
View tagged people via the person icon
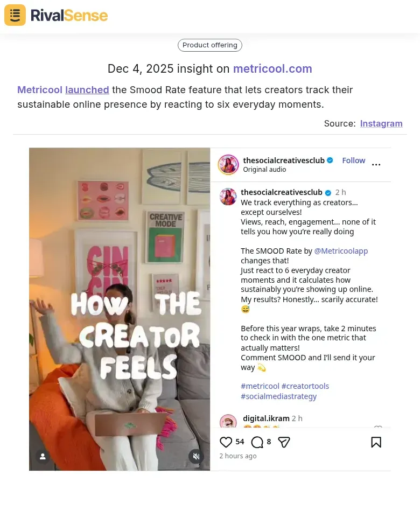tap(43, 456)
